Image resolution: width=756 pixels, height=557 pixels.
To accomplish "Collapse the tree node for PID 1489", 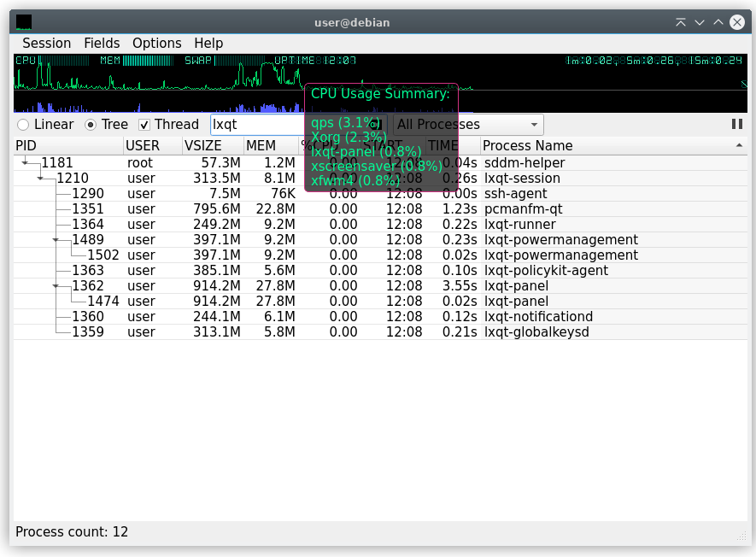I will [56, 240].
